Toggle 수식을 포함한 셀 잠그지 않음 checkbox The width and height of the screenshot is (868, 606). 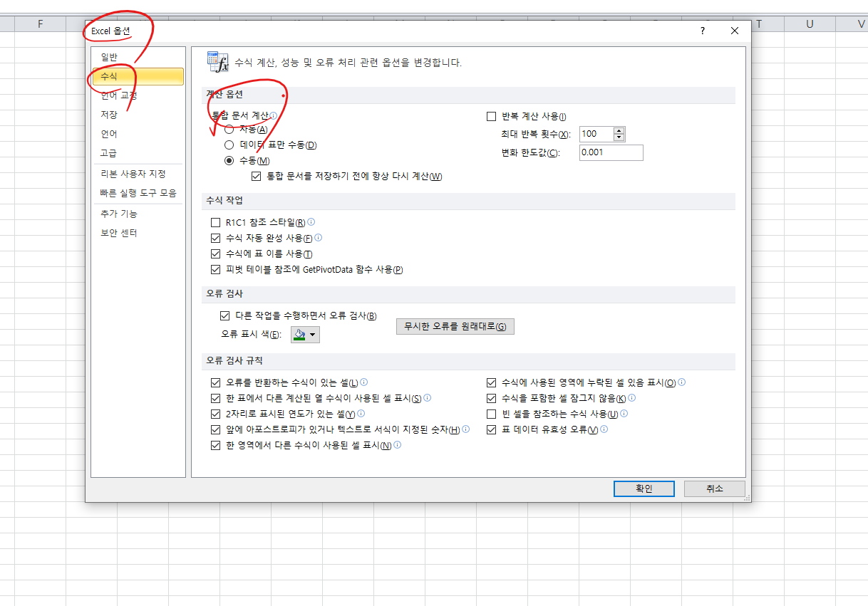(x=491, y=398)
